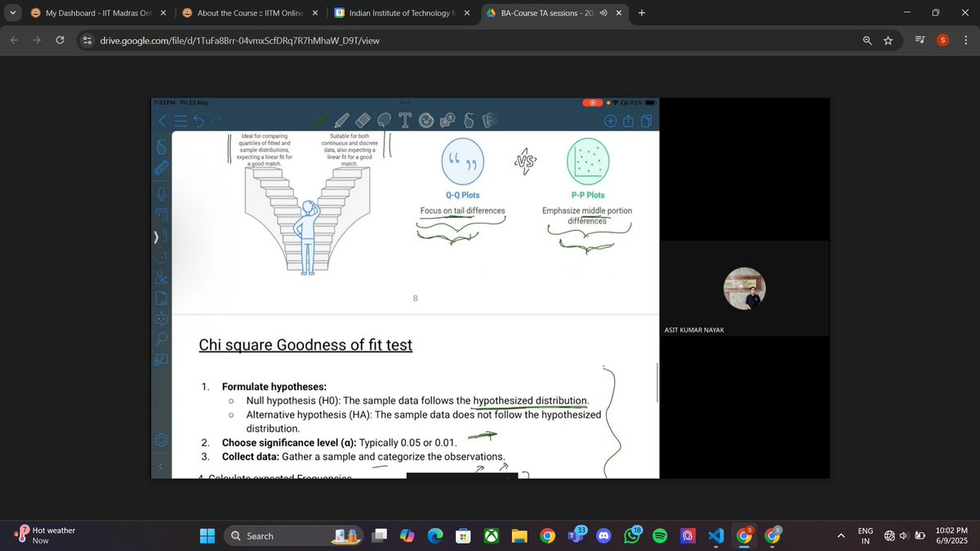Image resolution: width=980 pixels, height=551 pixels.
Task: Click the hamburger list icon in recorded notes app
Action: [180, 121]
